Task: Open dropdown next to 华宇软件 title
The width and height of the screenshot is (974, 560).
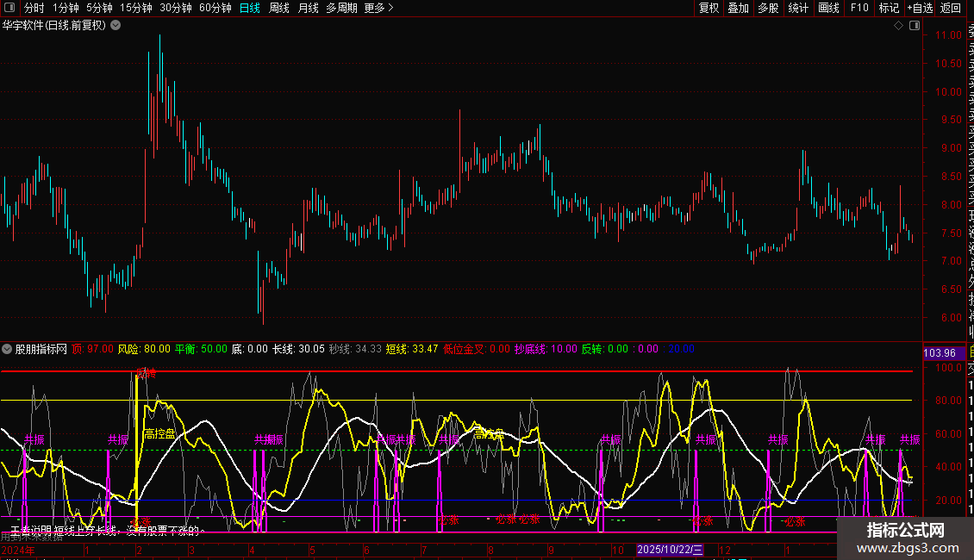Action: tap(116, 25)
